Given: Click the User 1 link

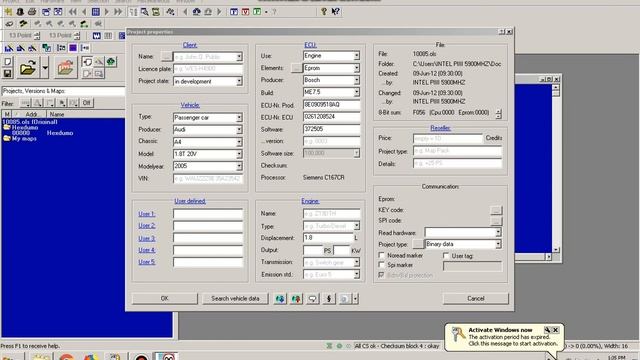Looking at the screenshot, I should [147, 214].
